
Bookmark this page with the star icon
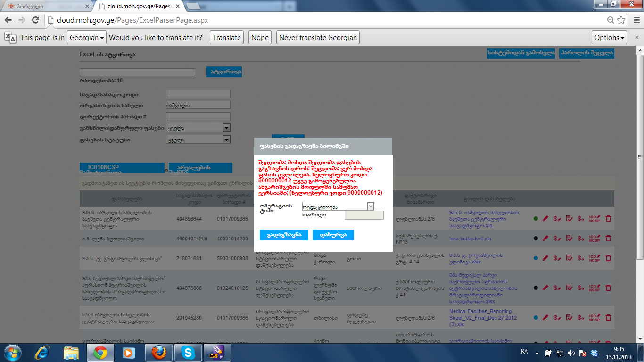621,20
